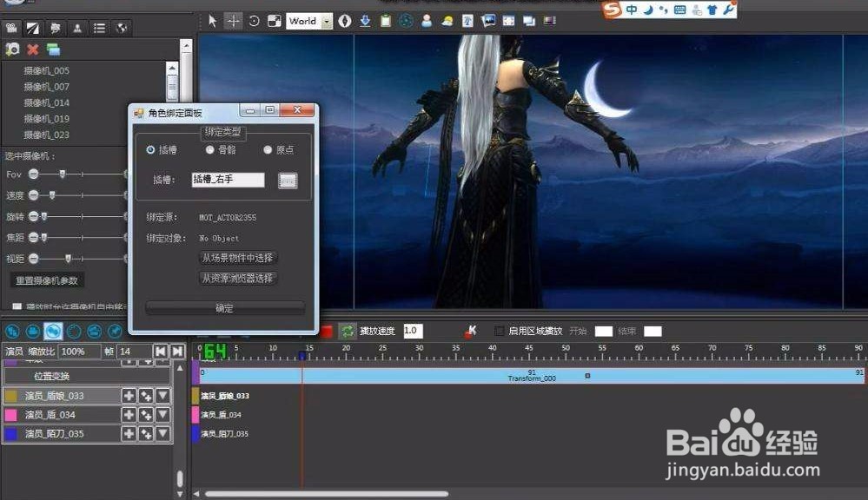Click 从场景物件中选择 button

click(x=237, y=258)
